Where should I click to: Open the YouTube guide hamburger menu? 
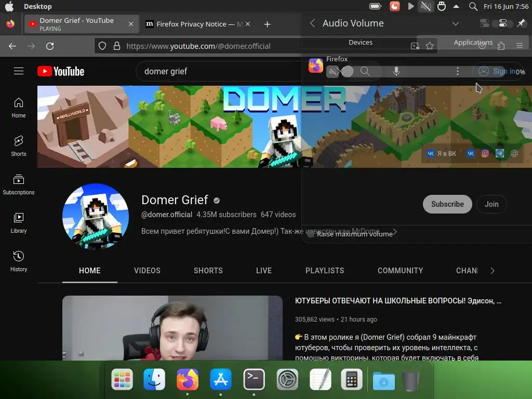(x=19, y=71)
